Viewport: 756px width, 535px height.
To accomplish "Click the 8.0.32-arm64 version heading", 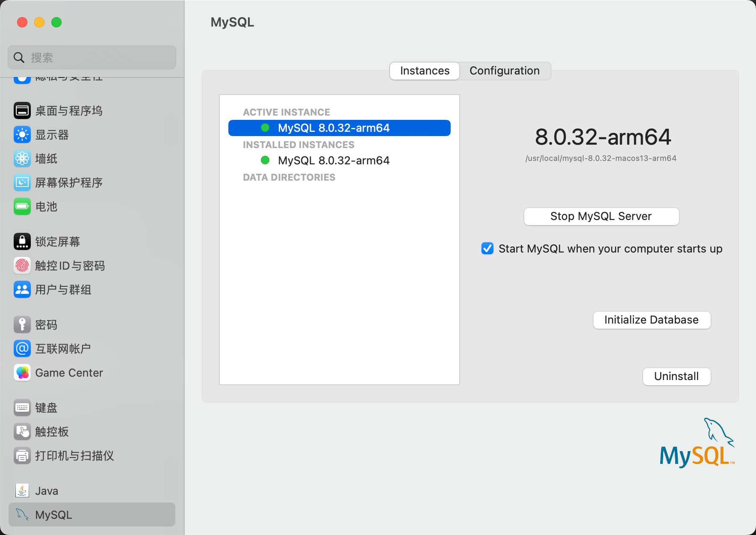I will click(x=603, y=137).
